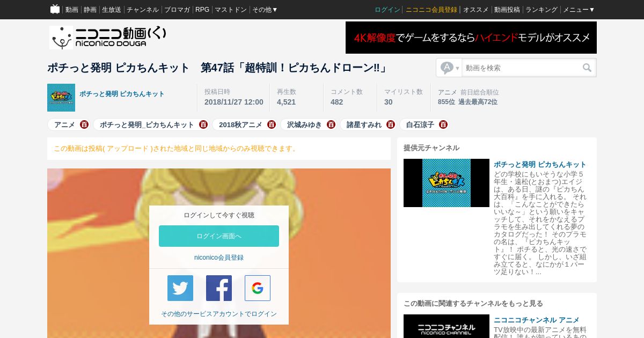Click the ログイン画面へ button
This screenshot has height=338, width=644.
(219, 236)
